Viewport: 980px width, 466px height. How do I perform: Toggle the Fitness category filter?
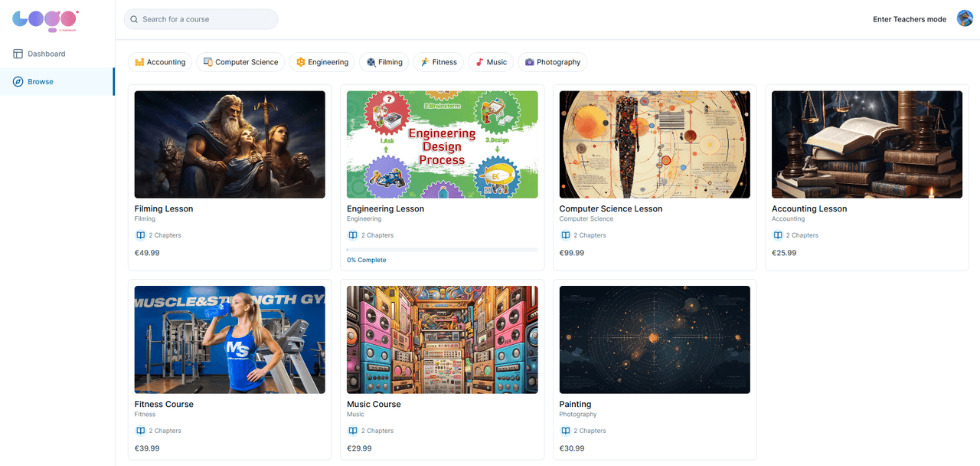(x=438, y=61)
